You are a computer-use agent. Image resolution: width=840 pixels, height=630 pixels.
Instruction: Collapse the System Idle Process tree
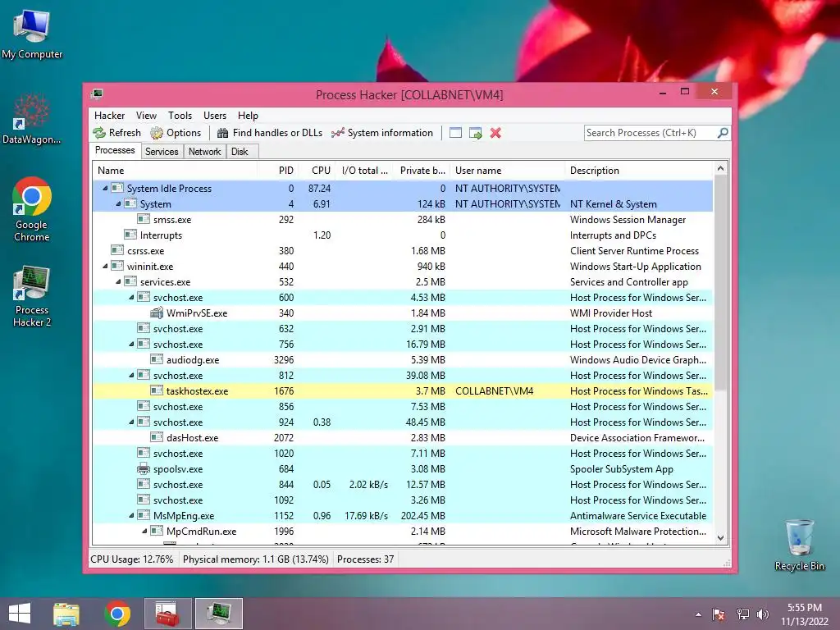tap(105, 188)
